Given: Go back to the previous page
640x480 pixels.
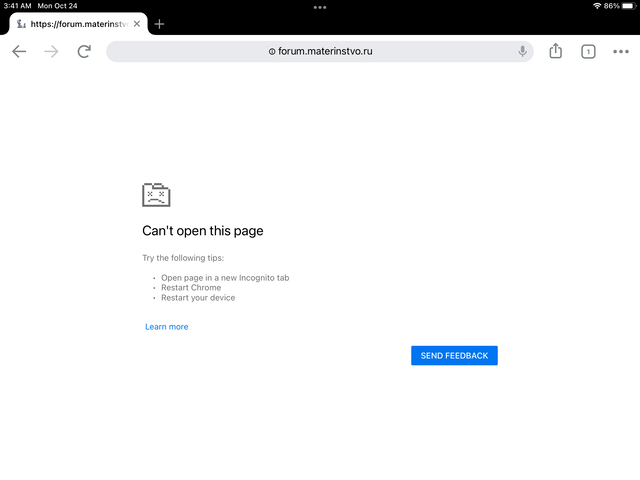Looking at the screenshot, I should pos(19,51).
